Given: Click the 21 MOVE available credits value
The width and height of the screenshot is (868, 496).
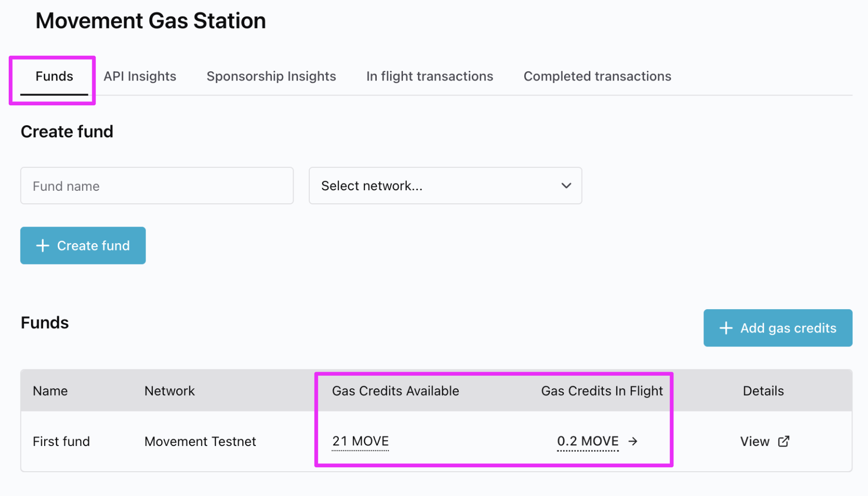Looking at the screenshot, I should tap(360, 441).
